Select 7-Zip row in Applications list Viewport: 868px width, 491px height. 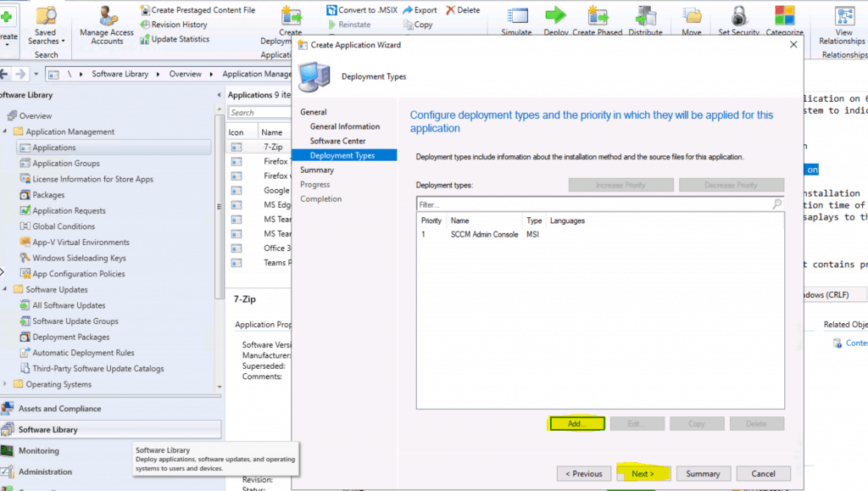pyautogui.click(x=259, y=147)
